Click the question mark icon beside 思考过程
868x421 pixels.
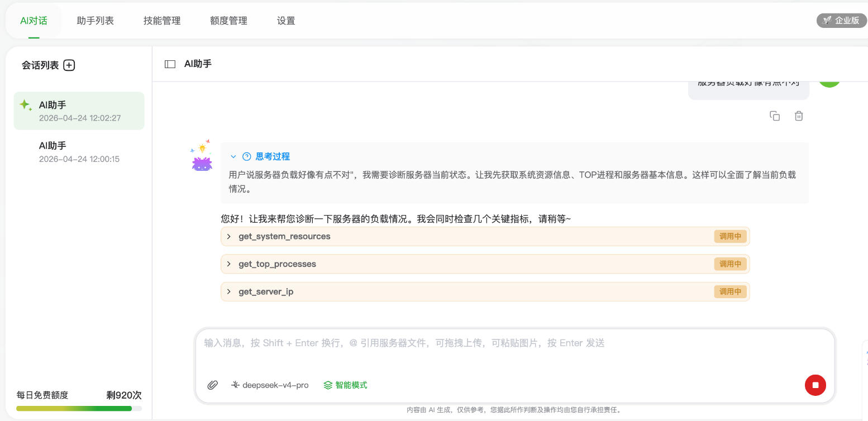tap(246, 157)
